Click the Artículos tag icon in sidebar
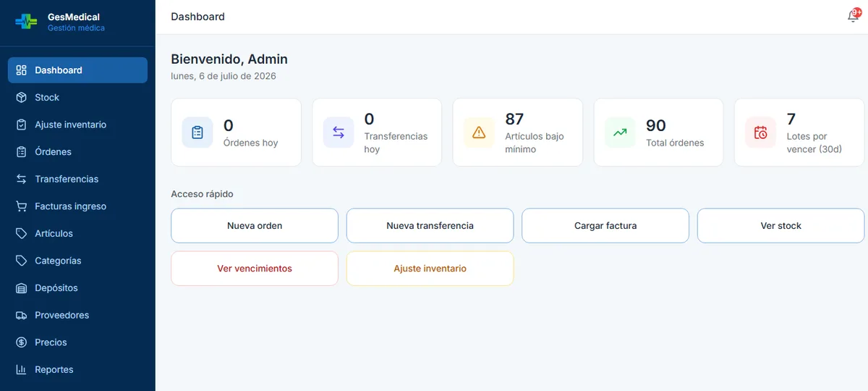This screenshot has height=391, width=868. [x=22, y=233]
